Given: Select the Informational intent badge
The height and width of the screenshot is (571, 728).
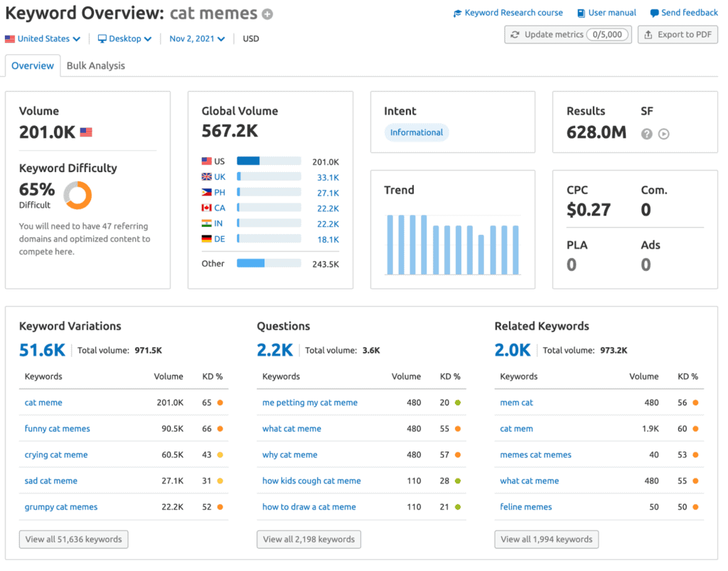Looking at the screenshot, I should tap(417, 132).
